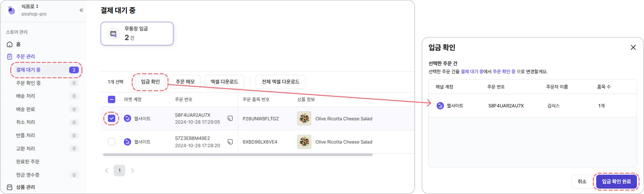Go to previous page arrow
This screenshot has height=194, width=644.
point(107,170)
